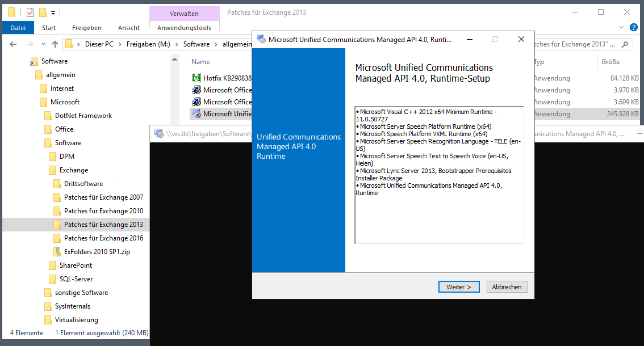Screen dimensions: 644x346
Task: Click the search magnifier icon
Action: [625, 44]
